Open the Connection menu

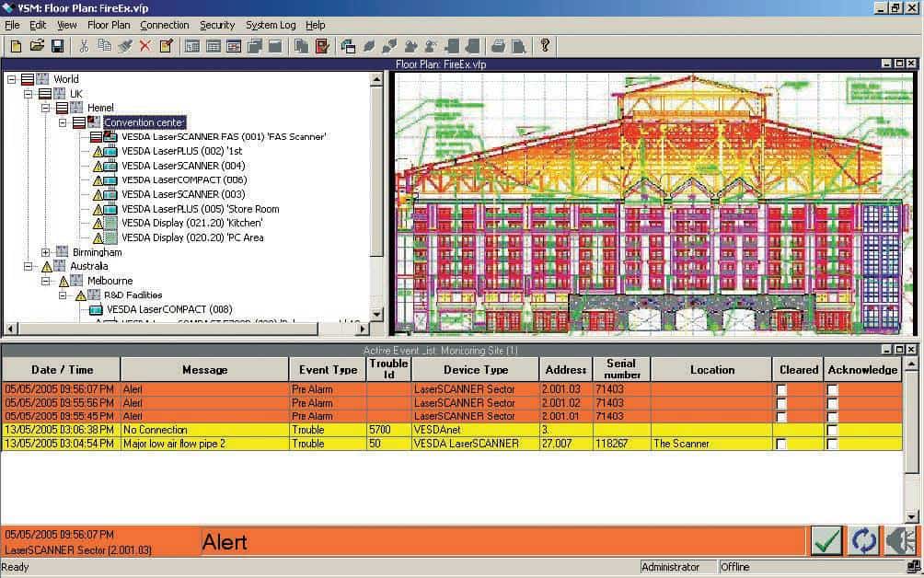pos(165,26)
